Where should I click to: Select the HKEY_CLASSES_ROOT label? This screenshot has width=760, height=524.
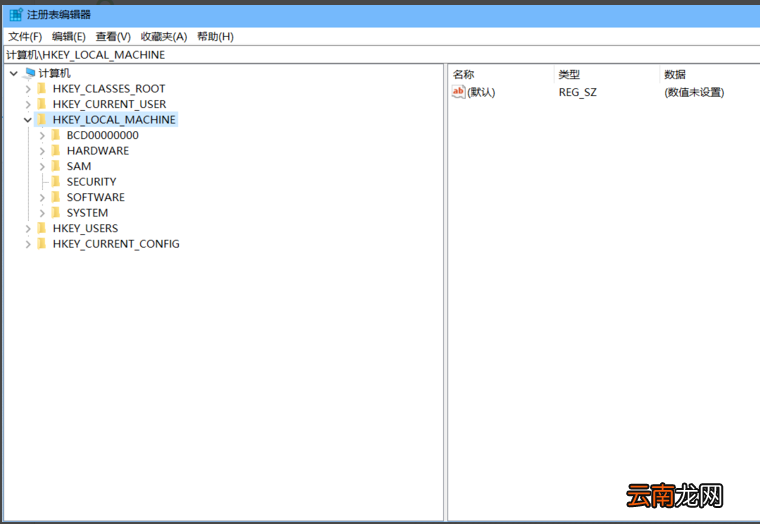[109, 89]
